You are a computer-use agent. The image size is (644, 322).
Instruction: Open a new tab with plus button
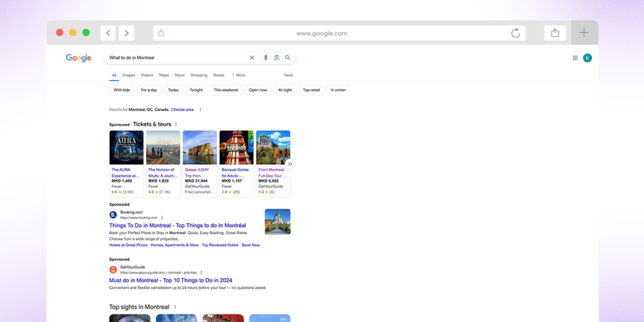point(584,33)
